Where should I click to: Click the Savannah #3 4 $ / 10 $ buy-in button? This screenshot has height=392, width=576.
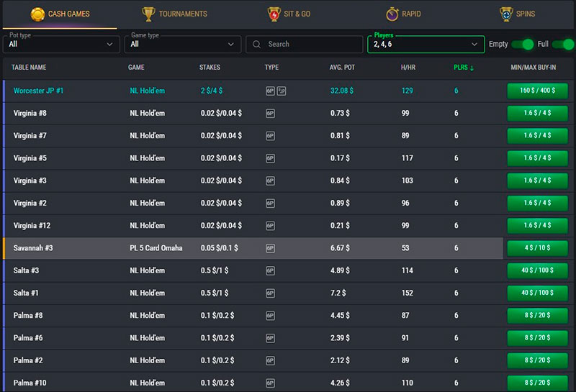[537, 248]
